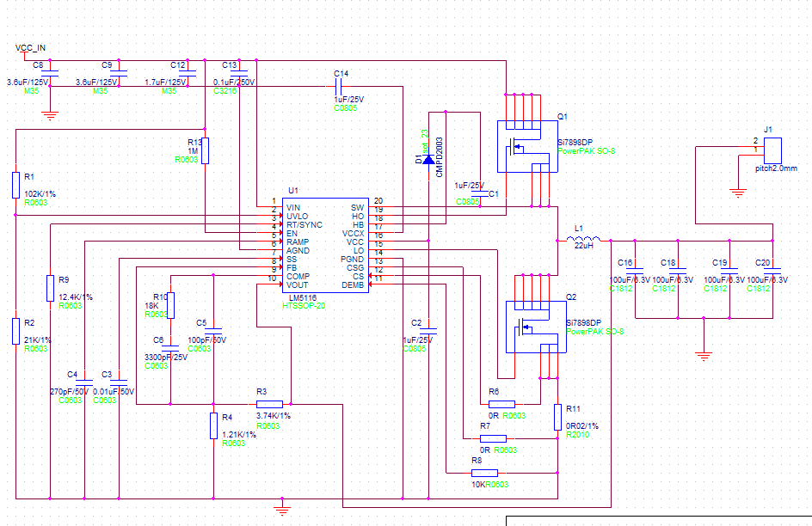Select the C8 capacitor symbol
This screenshot has width=812, height=526.
tap(50, 73)
